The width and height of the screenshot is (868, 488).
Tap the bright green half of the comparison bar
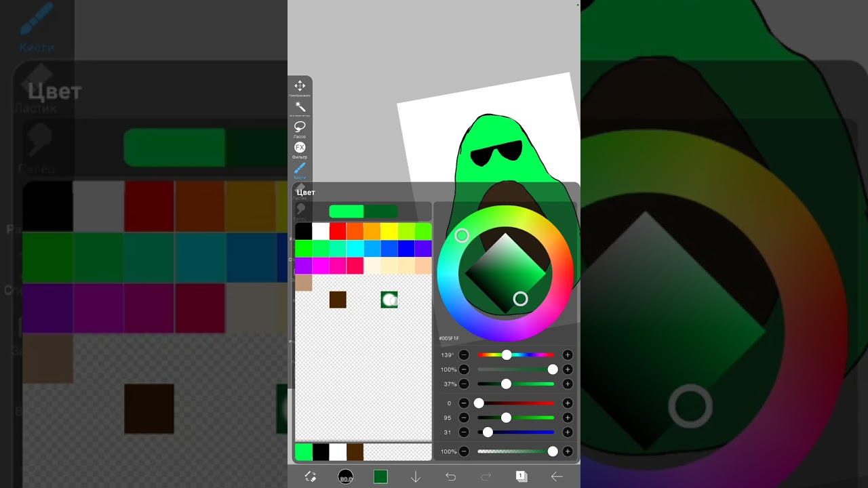347,211
